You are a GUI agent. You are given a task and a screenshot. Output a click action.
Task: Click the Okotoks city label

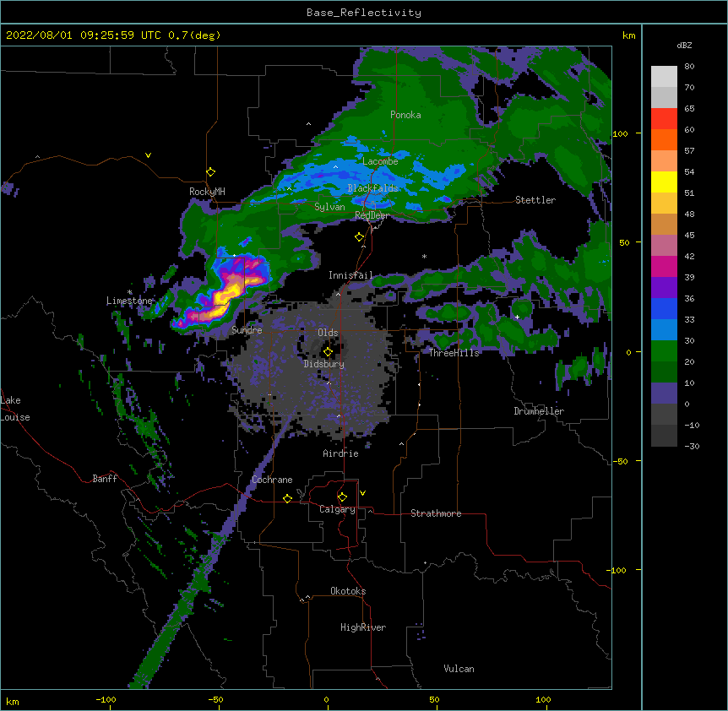point(348,591)
